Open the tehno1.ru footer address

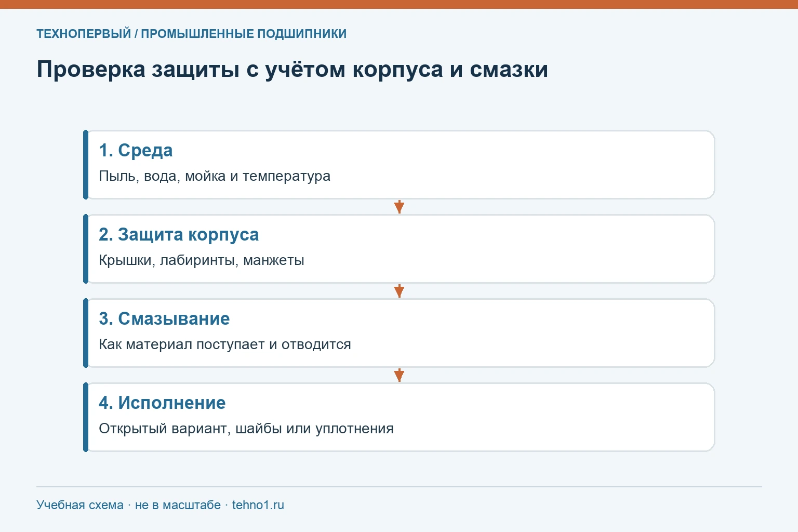[x=258, y=505]
